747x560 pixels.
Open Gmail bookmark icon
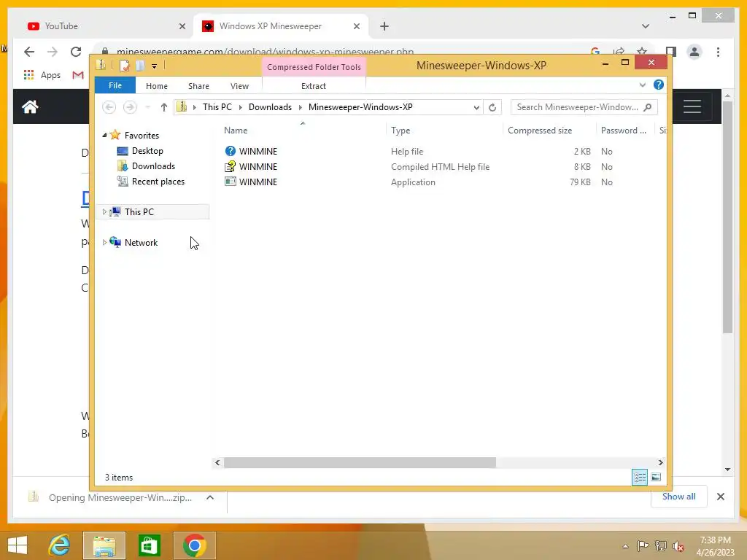78,75
